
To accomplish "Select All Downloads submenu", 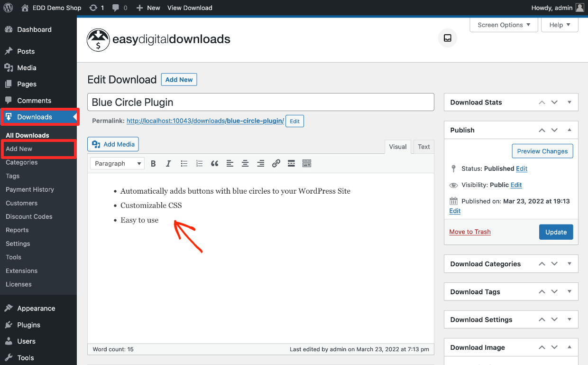I will click(28, 135).
